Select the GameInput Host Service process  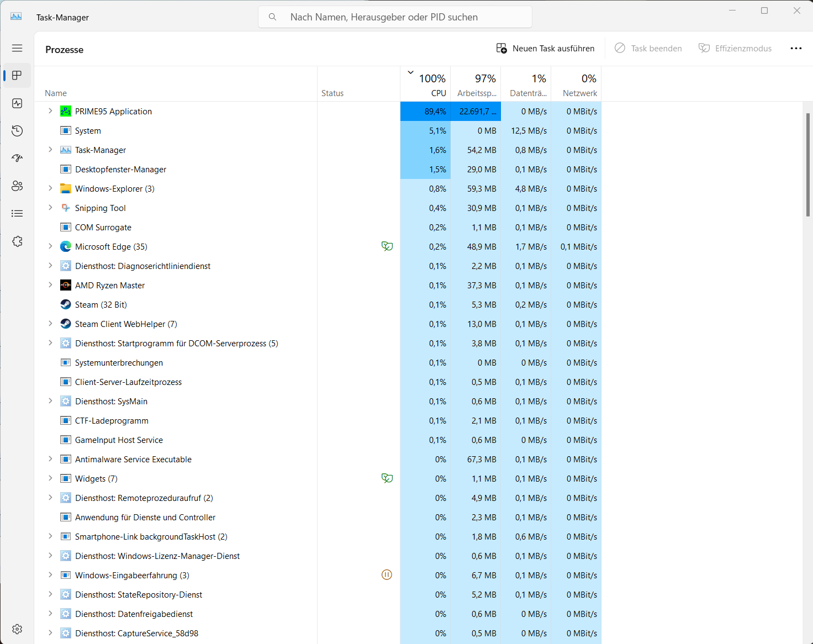pyautogui.click(x=318, y=440)
